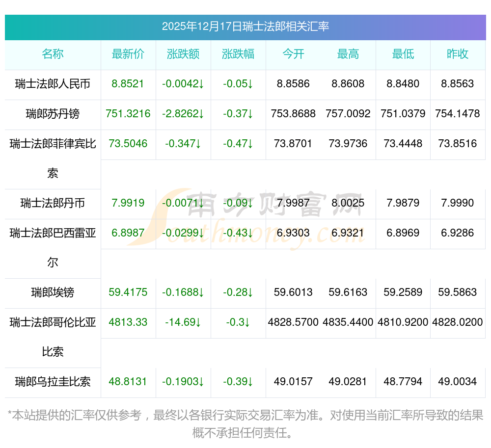Select the change amount -14.69 cell
This screenshot has width=491, height=448.
pyautogui.click(x=183, y=322)
